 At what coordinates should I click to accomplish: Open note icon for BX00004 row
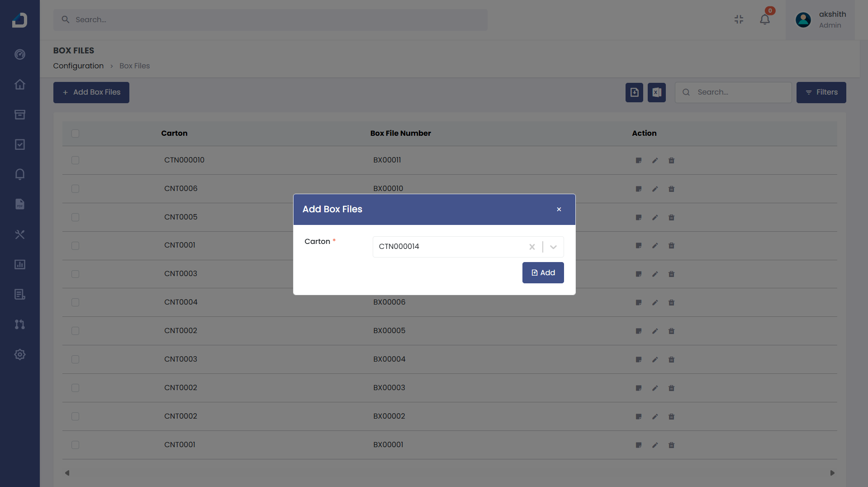coord(639,359)
